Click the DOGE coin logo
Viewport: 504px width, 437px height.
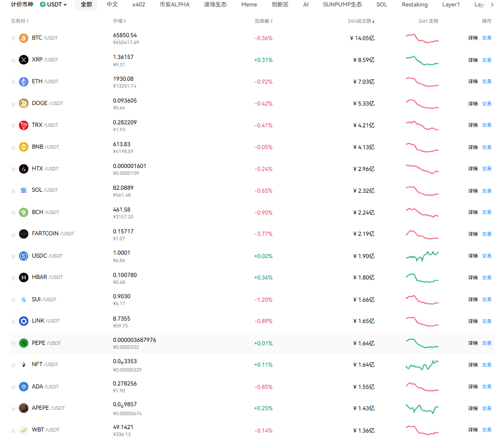coord(23,104)
